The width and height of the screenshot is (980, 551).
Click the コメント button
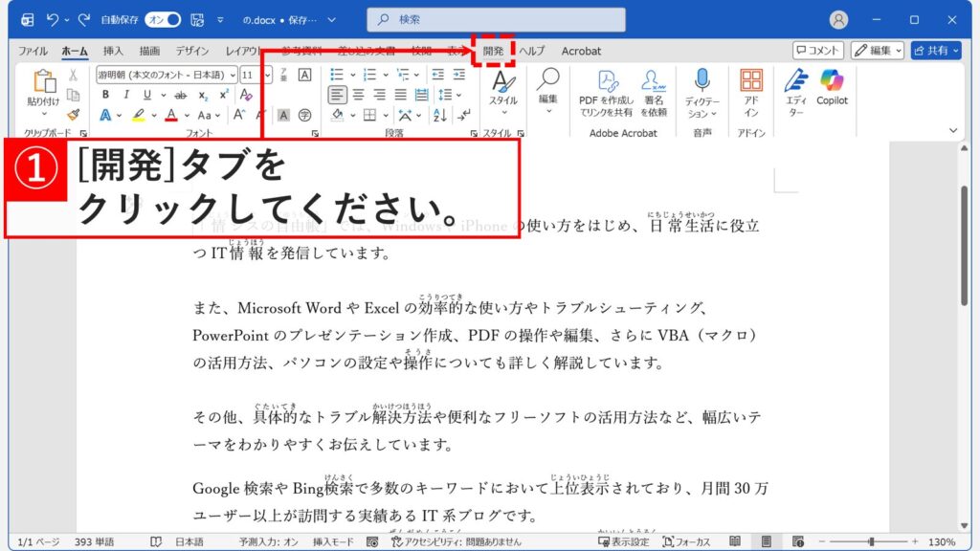tap(816, 51)
